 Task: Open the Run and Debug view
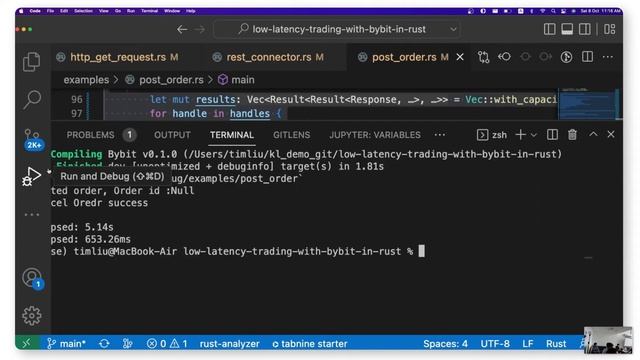31,176
